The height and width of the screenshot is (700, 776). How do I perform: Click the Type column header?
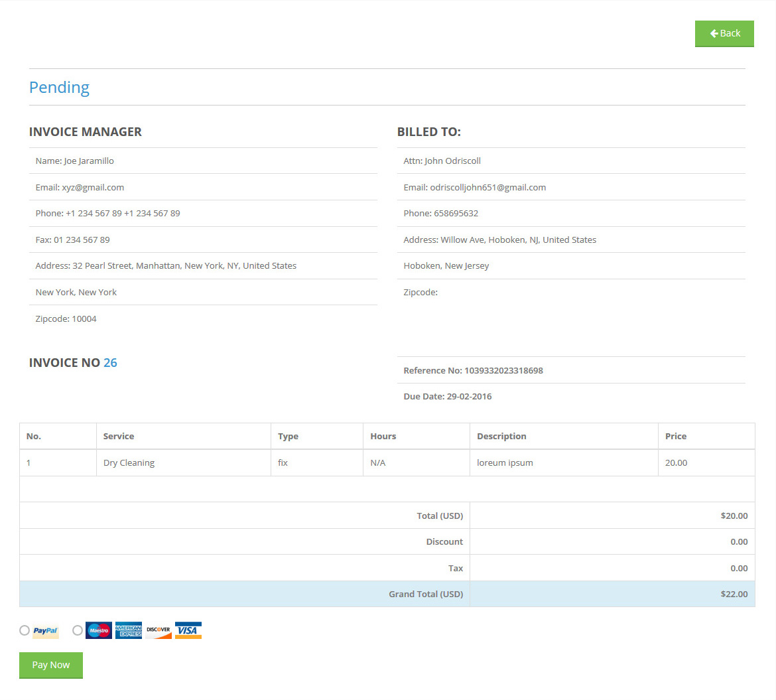288,437
